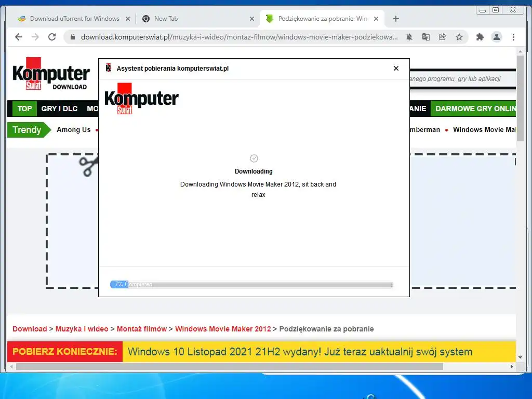Click the Komputer Świat Download logo

(x=51, y=74)
